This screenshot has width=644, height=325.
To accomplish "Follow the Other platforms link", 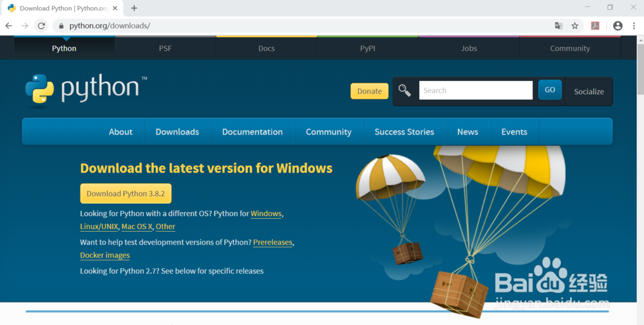I will click(166, 227).
